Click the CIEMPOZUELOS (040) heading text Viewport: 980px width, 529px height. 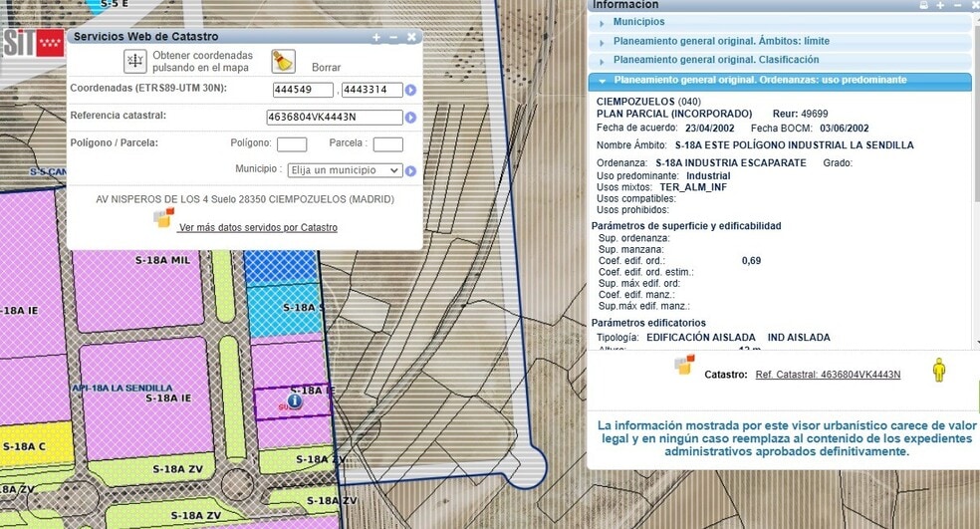coord(648,102)
